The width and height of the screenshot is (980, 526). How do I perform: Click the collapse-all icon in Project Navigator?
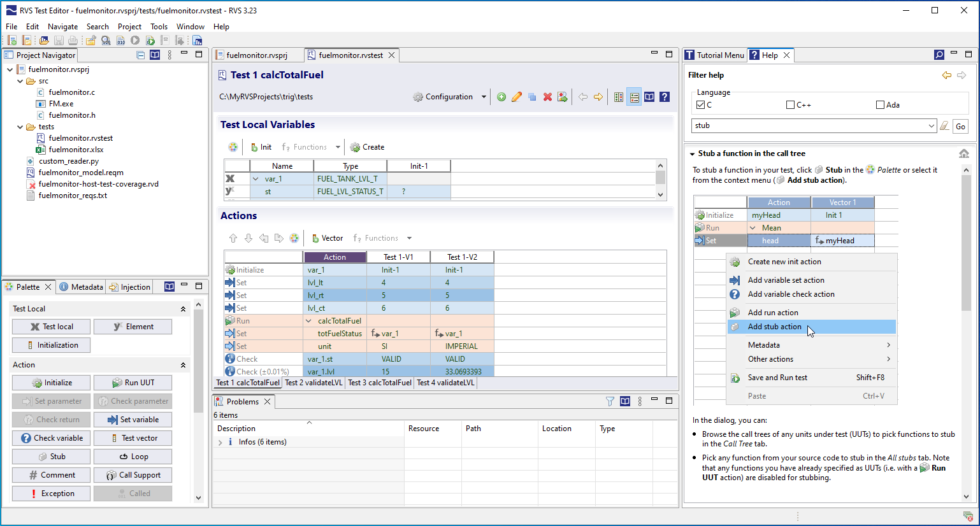(141, 55)
